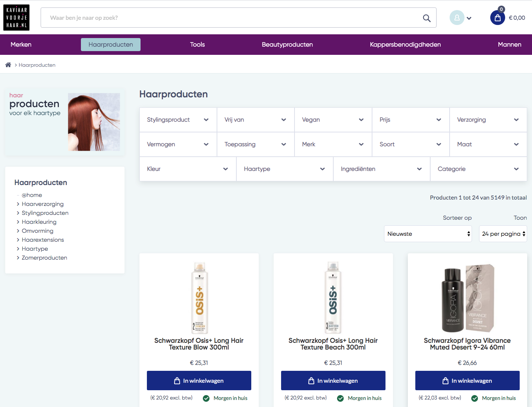Open the Nieuwste sort dropdown

(428, 234)
